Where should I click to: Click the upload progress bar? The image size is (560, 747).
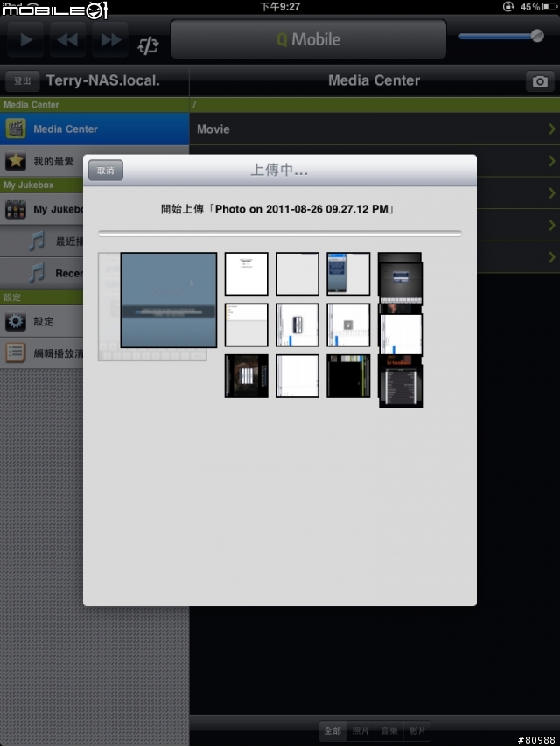tap(280, 234)
